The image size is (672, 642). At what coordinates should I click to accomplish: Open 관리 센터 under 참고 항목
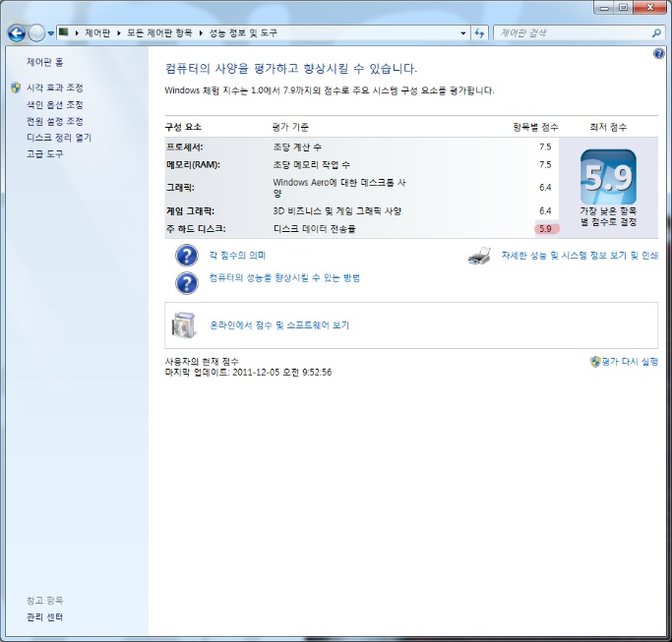point(45,617)
